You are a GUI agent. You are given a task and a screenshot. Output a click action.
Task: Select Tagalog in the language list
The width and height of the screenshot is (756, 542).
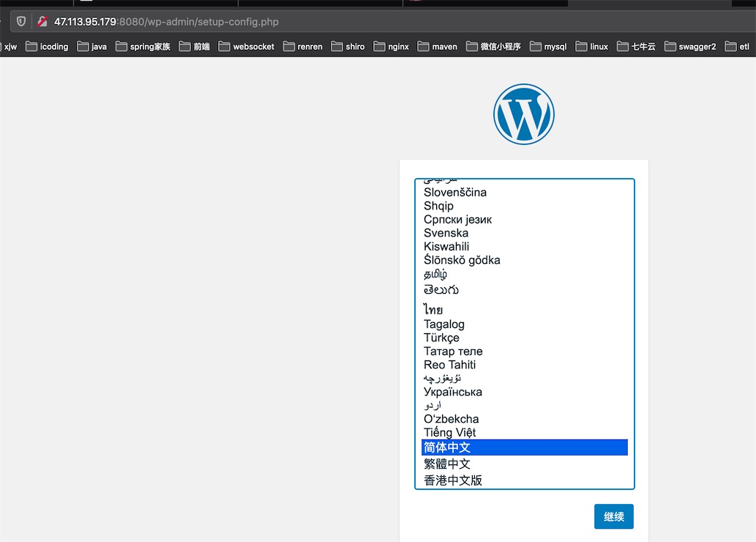(x=525, y=324)
